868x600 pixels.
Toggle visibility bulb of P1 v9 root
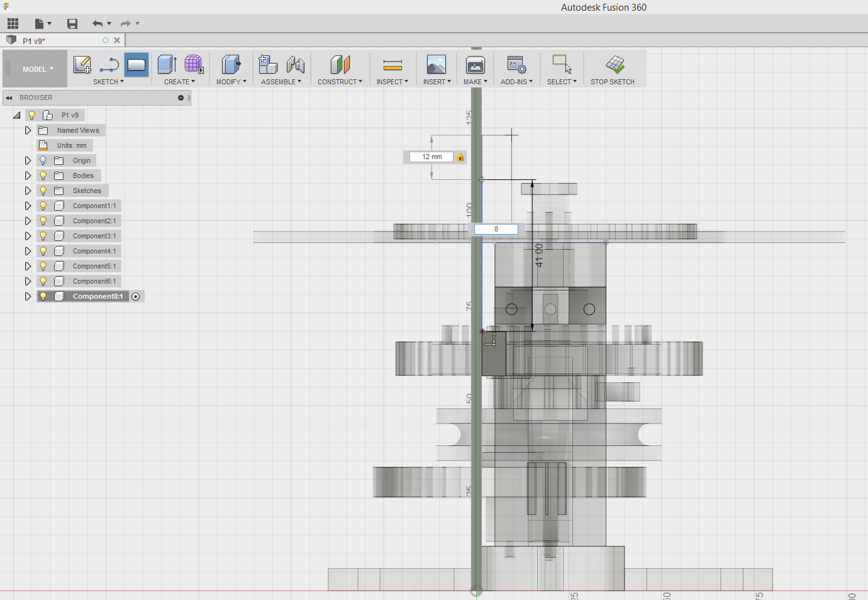click(31, 115)
